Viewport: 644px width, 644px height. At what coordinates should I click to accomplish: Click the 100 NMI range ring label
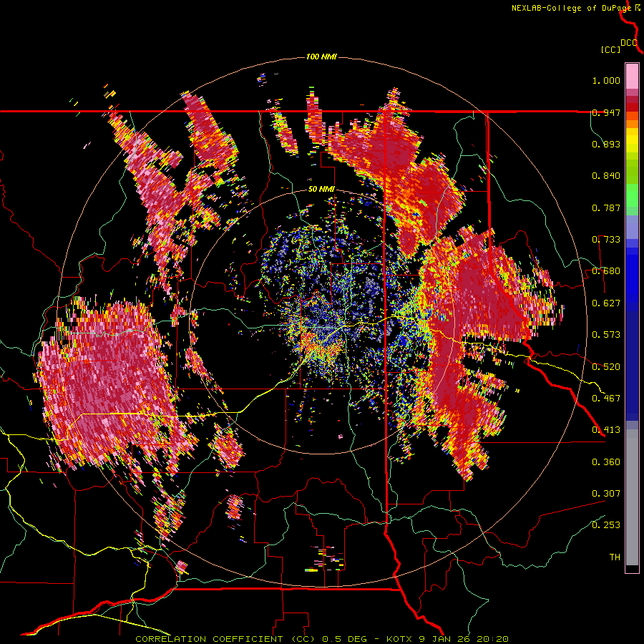[321, 57]
